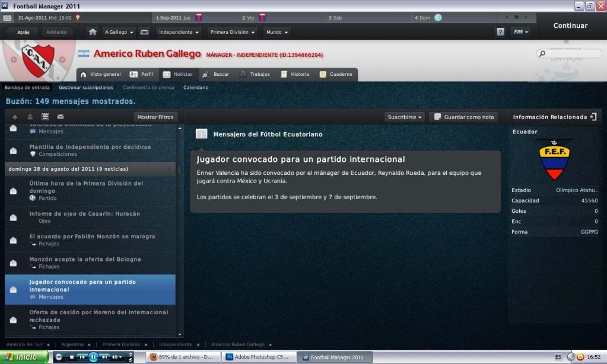This screenshot has height=364, width=607.
Task: Expand the Suscribirse dropdown
Action: [x=405, y=117]
